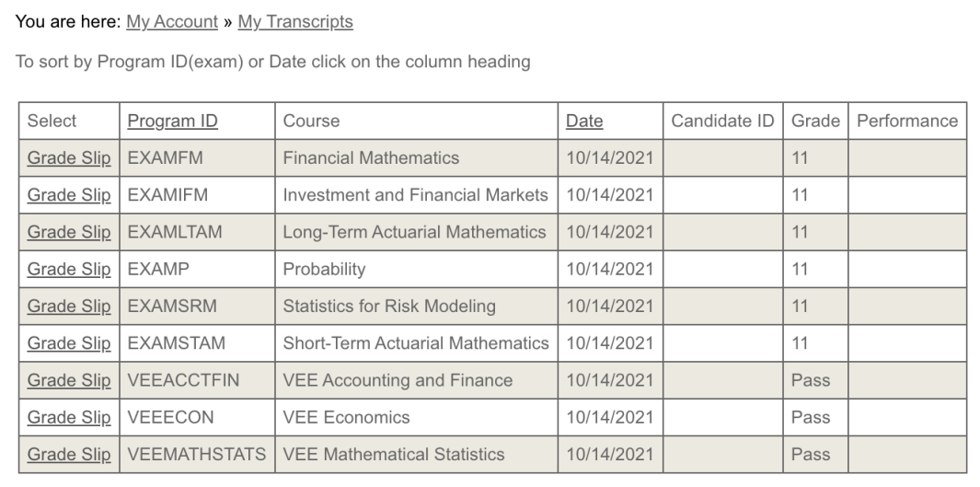Viewport: 980px width, 487px height.
Task: Open Grade Slip for EXAMSTAM
Action: point(69,343)
